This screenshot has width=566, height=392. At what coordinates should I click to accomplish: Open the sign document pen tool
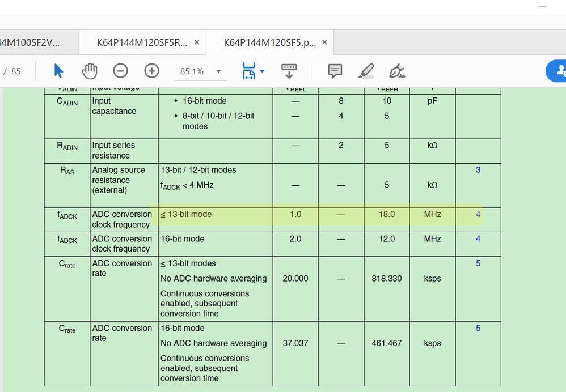397,71
